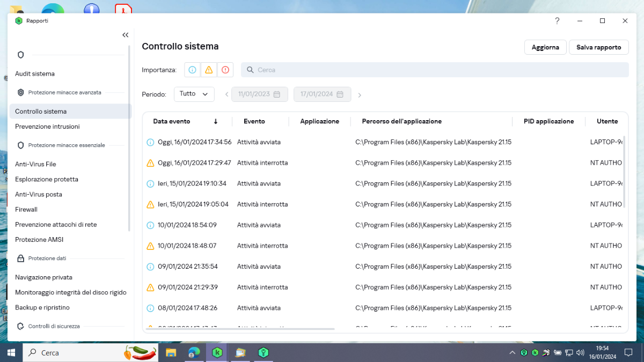Select Prevenzione intrusioni in the sidebar
Image resolution: width=644 pixels, height=362 pixels.
coord(47,127)
